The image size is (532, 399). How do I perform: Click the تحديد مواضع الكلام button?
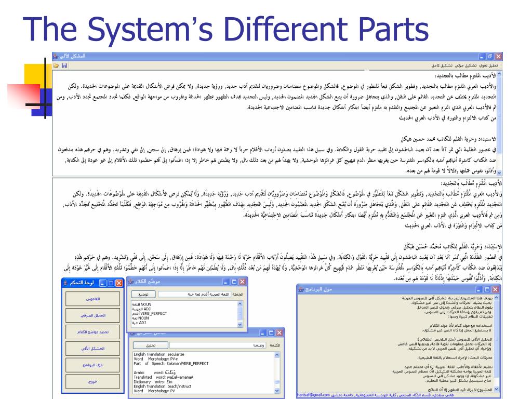[92, 332]
